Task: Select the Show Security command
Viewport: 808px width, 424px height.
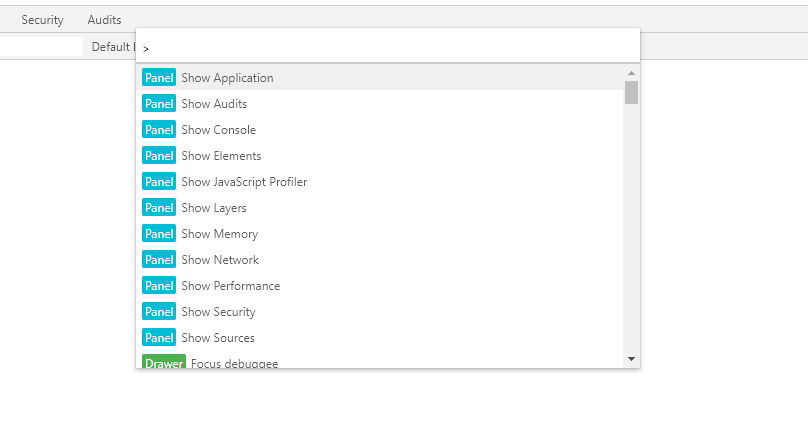Action: click(218, 312)
